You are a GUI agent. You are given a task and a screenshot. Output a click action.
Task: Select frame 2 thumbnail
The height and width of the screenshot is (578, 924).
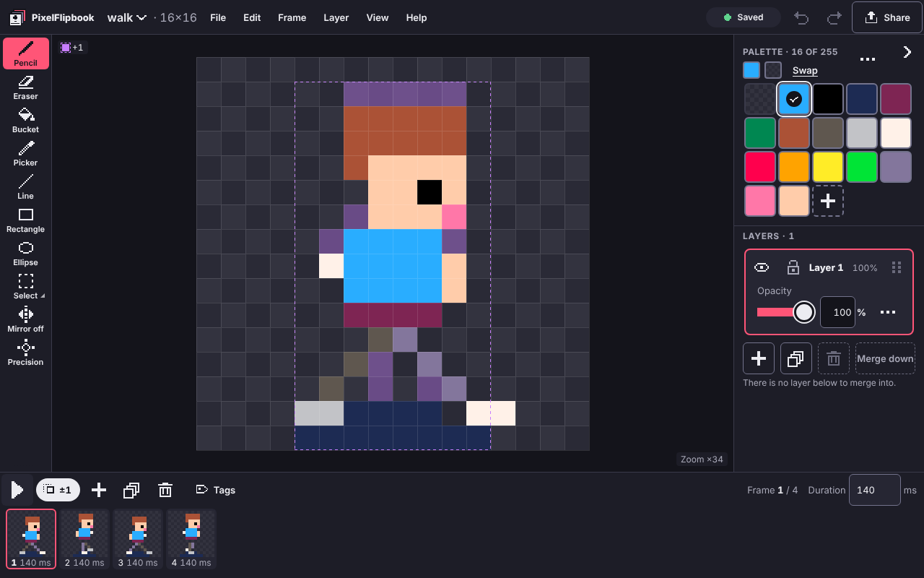tap(84, 539)
